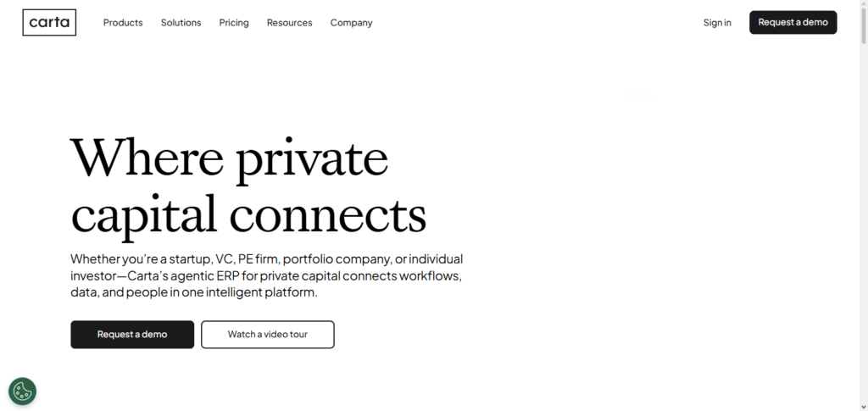
Task: Expand the Products menu
Action: coord(123,23)
